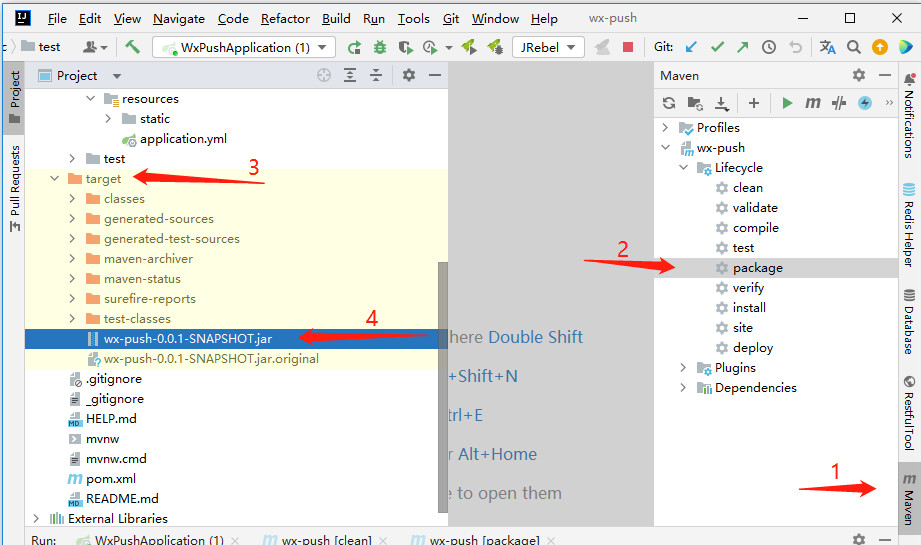Toggle Skip Tests mode lightning icon
Viewport: 921px width, 545px height.
click(865, 103)
